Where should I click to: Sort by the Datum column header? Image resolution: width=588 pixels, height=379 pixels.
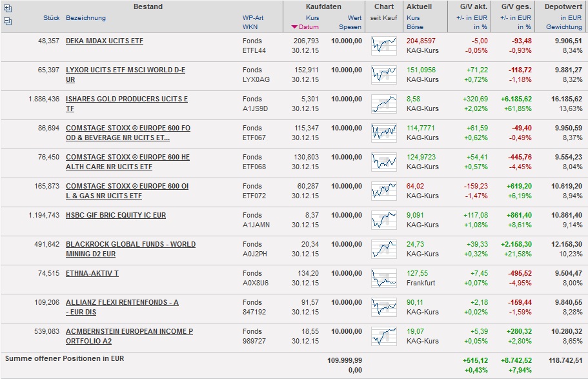[309, 27]
